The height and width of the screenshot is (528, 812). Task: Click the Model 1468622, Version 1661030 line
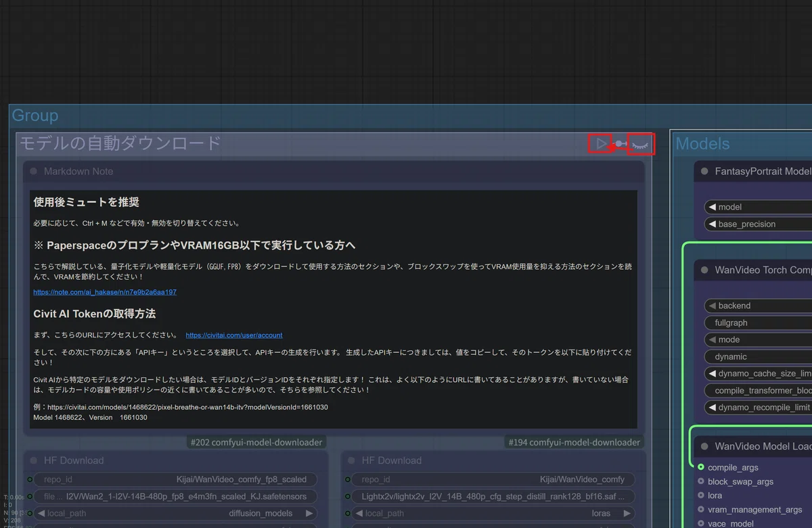click(x=90, y=418)
